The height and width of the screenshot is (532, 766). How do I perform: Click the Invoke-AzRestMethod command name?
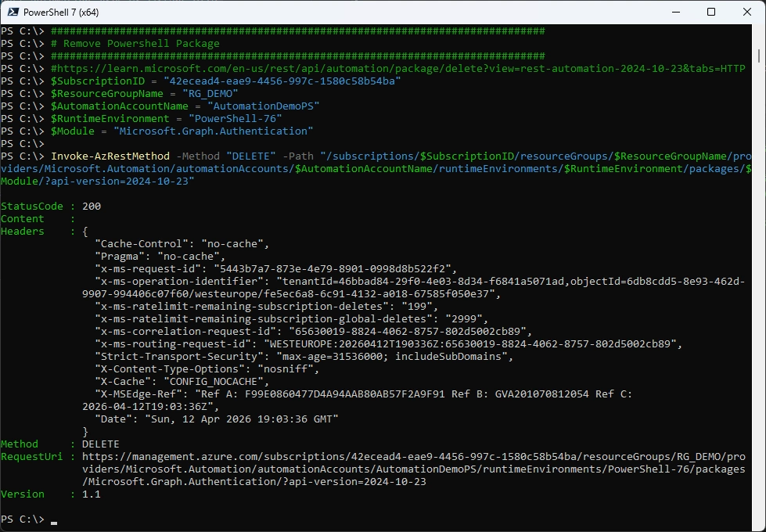pos(110,156)
